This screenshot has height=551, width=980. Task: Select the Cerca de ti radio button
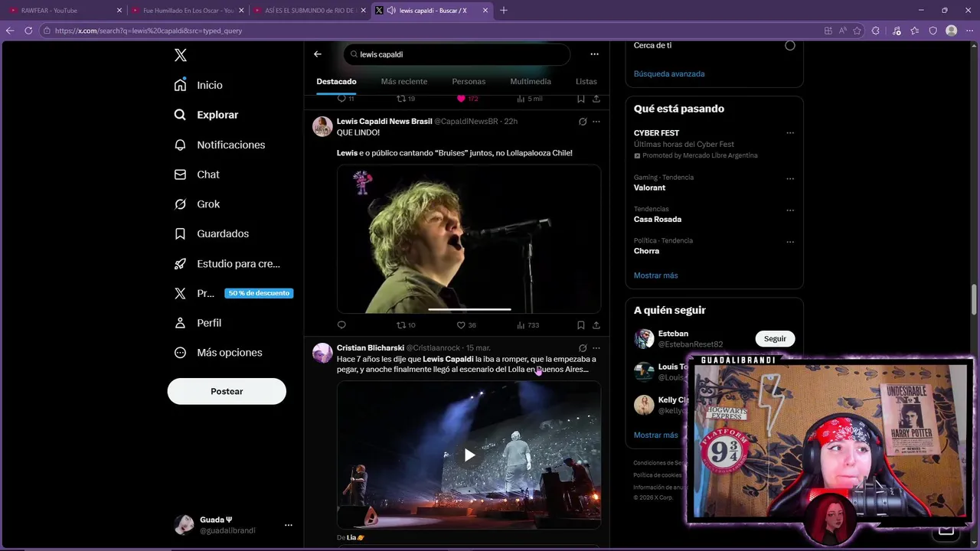(x=790, y=45)
